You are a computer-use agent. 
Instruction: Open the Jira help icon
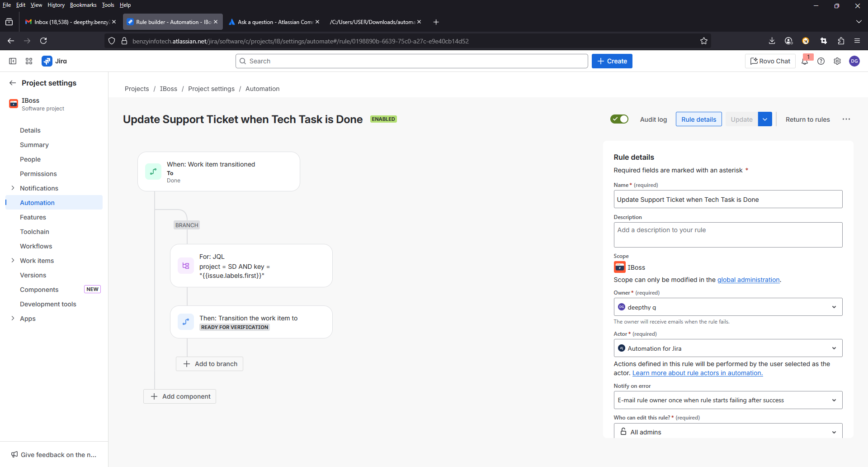821,61
